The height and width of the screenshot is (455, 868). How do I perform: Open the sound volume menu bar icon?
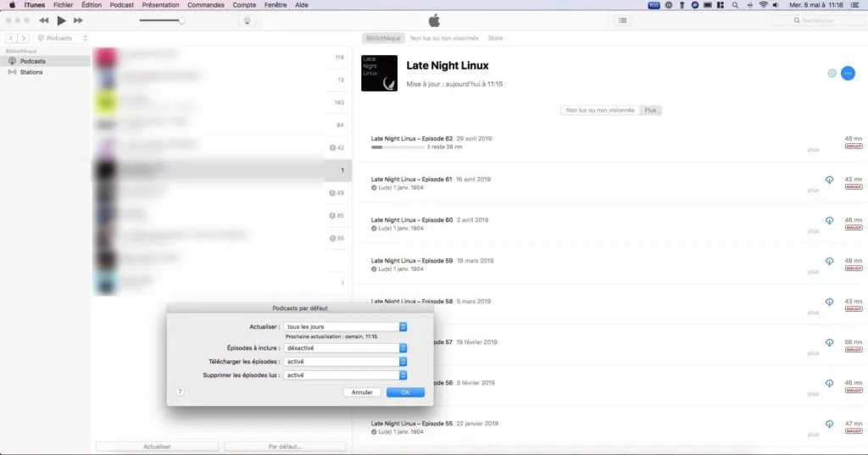(x=776, y=5)
